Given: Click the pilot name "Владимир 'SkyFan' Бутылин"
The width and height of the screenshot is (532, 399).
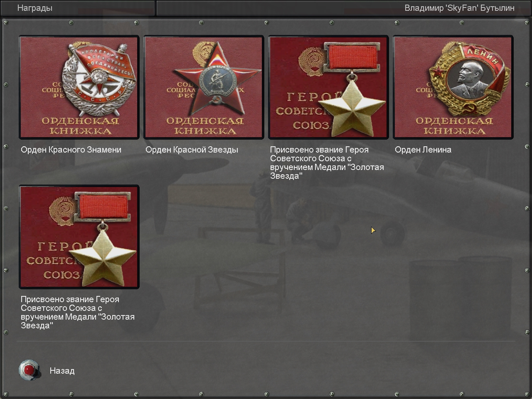Looking at the screenshot, I should tap(460, 8).
